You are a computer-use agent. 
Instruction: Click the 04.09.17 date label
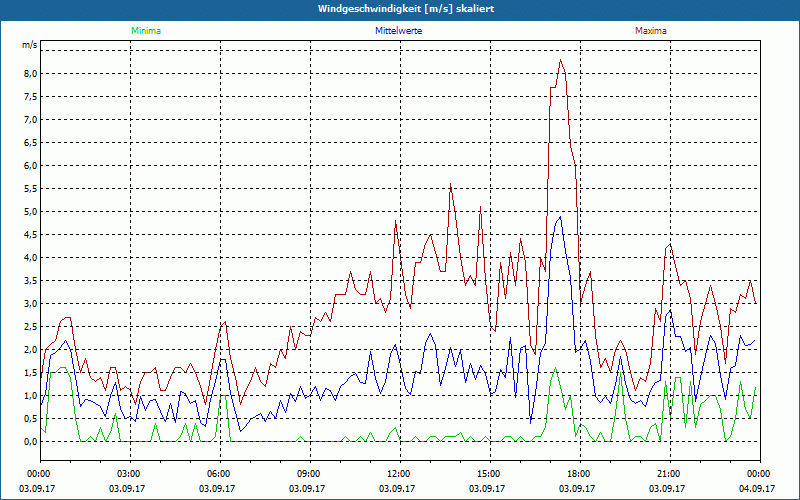click(x=757, y=488)
